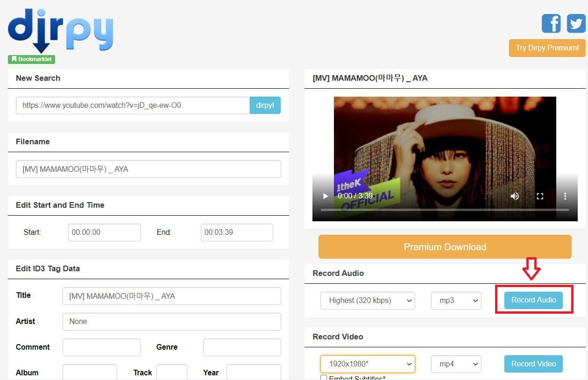Open Try Dirpy Premium

pyautogui.click(x=546, y=48)
